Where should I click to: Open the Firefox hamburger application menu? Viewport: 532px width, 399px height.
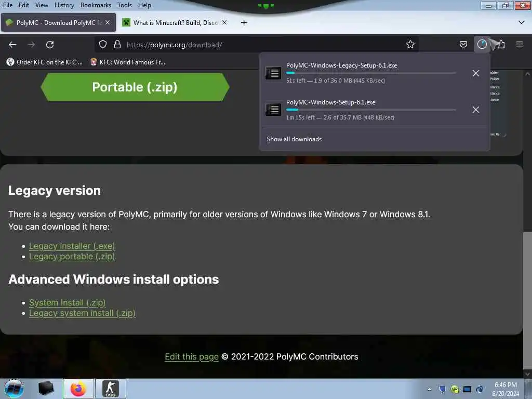[520, 45]
